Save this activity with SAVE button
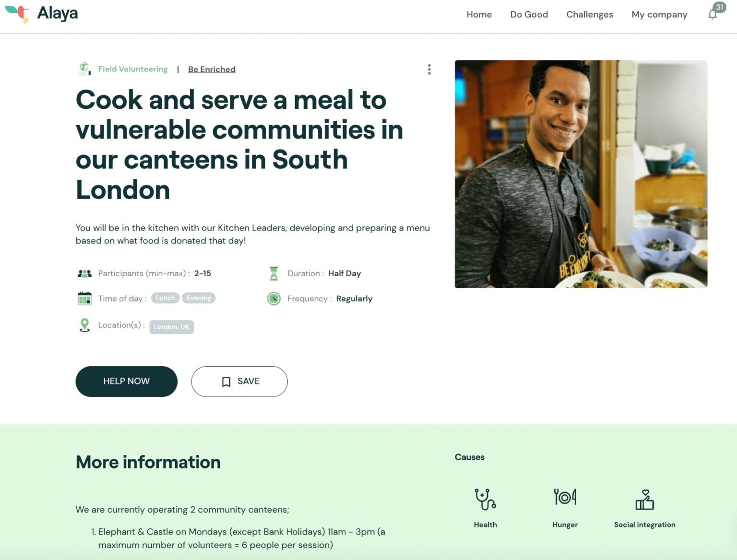 coord(239,381)
